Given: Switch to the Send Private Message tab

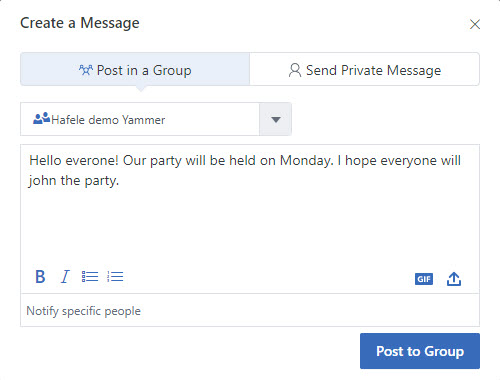Looking at the screenshot, I should tap(365, 69).
